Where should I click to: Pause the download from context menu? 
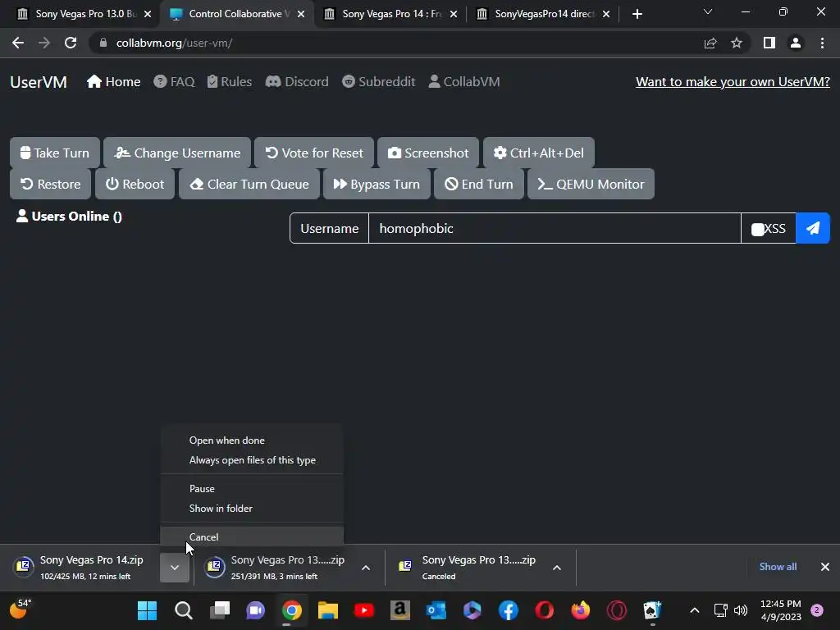click(x=252, y=489)
